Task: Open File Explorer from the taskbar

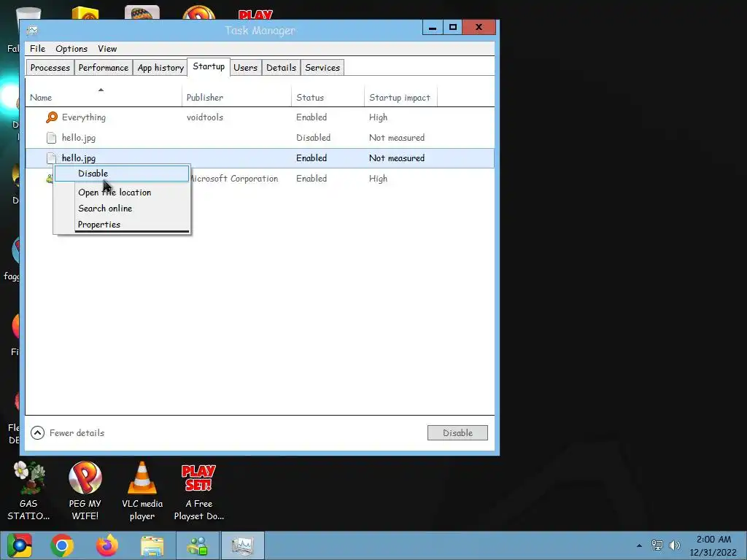Action: (152, 546)
